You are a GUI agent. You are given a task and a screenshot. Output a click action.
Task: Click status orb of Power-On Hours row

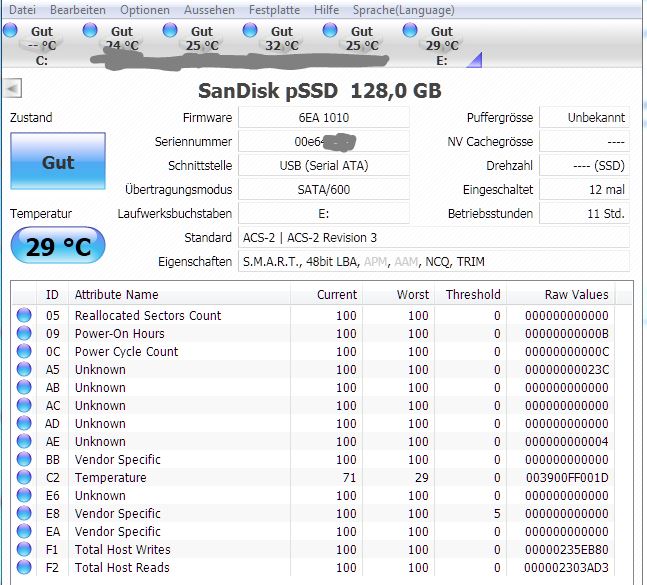point(24,333)
